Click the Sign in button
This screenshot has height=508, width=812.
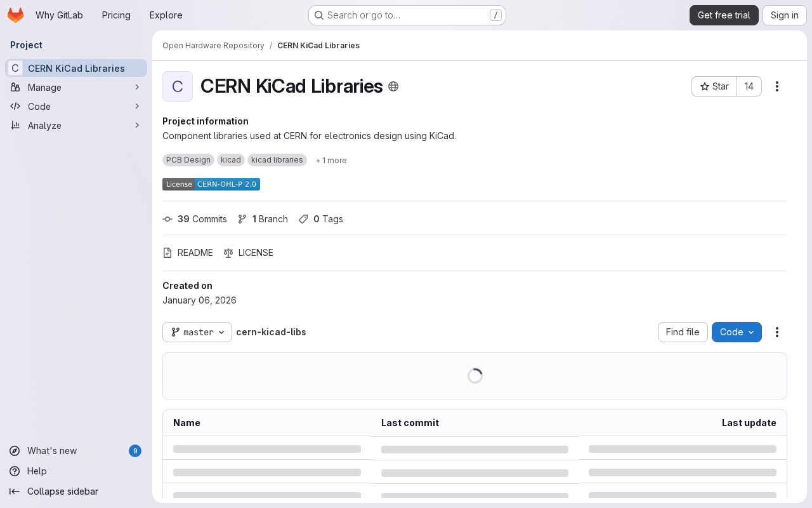click(784, 15)
